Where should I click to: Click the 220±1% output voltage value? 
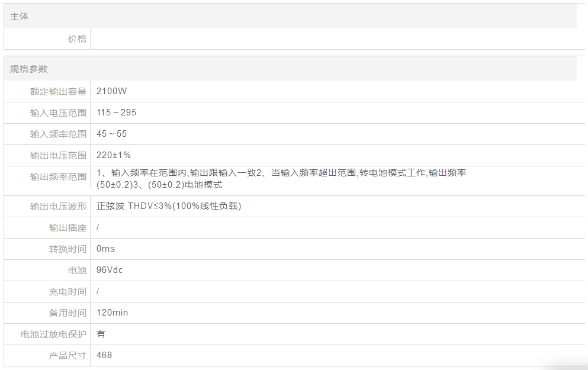pyautogui.click(x=114, y=155)
